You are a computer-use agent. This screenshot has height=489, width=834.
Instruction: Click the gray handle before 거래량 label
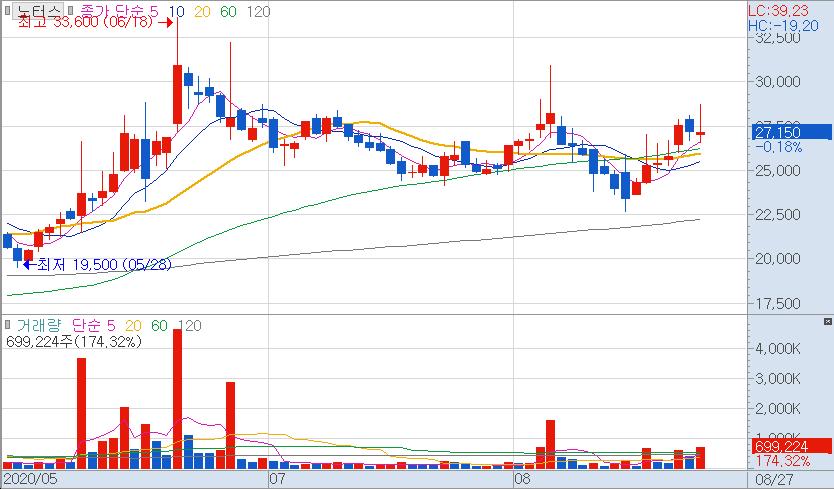[x=7, y=324]
